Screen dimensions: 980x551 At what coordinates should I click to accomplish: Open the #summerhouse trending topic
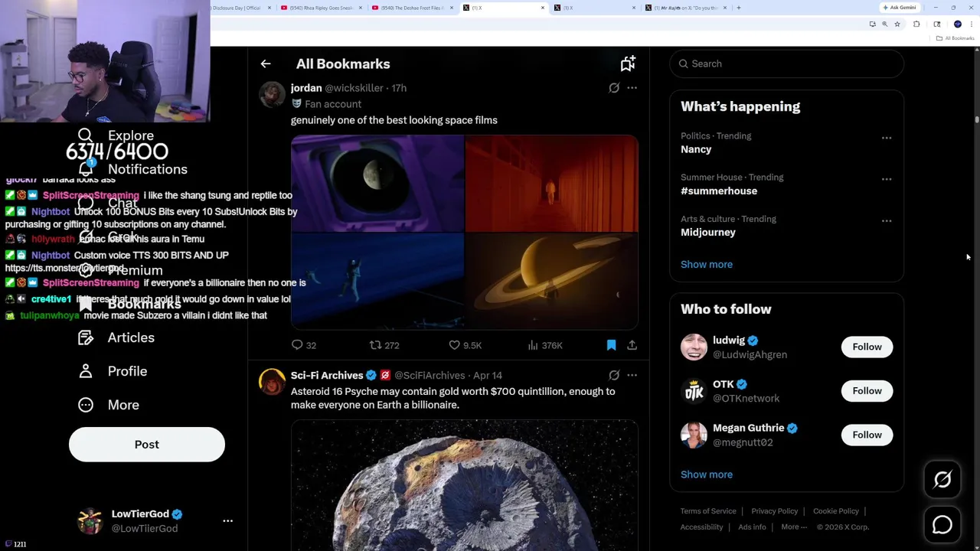(x=719, y=191)
